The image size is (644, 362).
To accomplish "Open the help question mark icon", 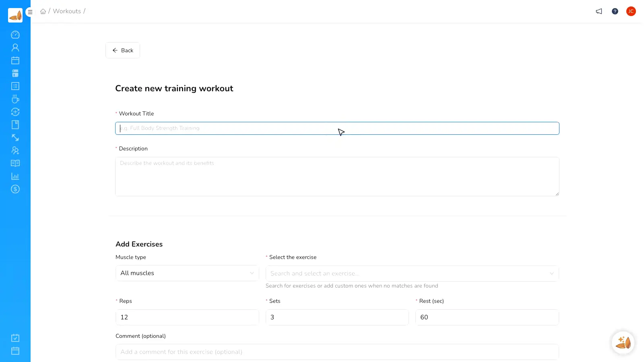I will point(615,11).
